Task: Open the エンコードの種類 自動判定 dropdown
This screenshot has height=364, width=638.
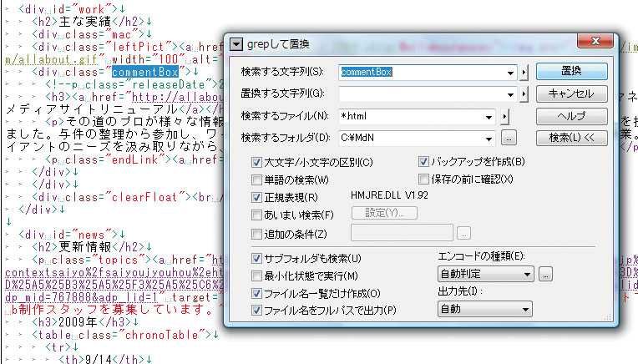Action: [486, 274]
